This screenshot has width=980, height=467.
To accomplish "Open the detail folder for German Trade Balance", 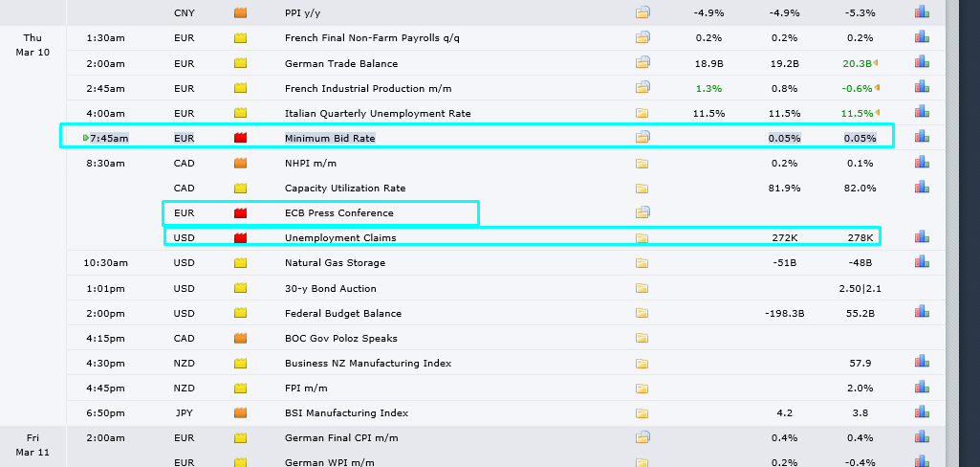I will click(642, 63).
